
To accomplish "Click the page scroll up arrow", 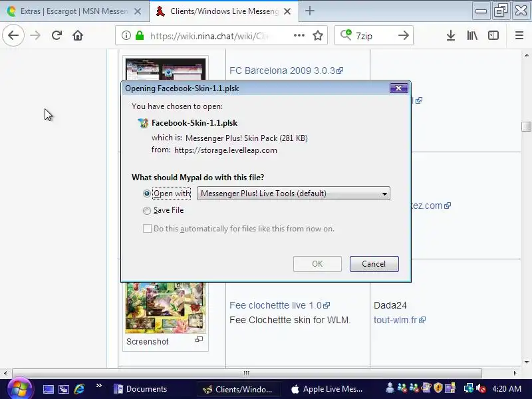I will pos(526,55).
